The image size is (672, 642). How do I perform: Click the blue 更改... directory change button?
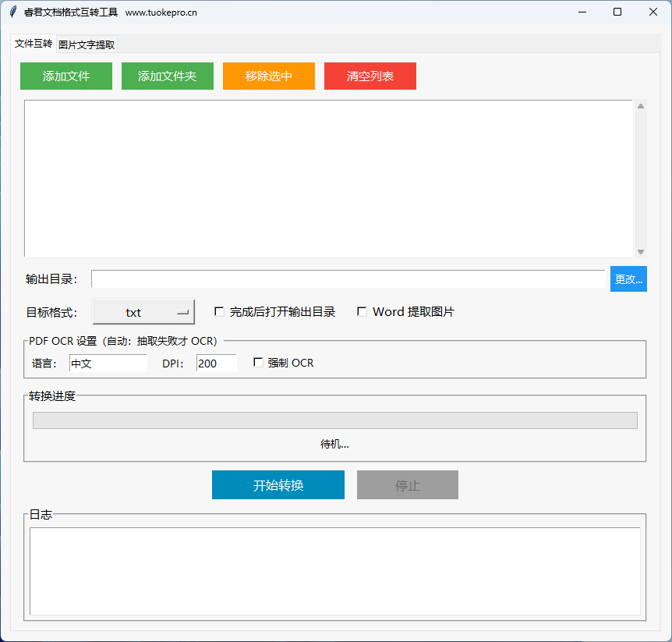coord(628,278)
